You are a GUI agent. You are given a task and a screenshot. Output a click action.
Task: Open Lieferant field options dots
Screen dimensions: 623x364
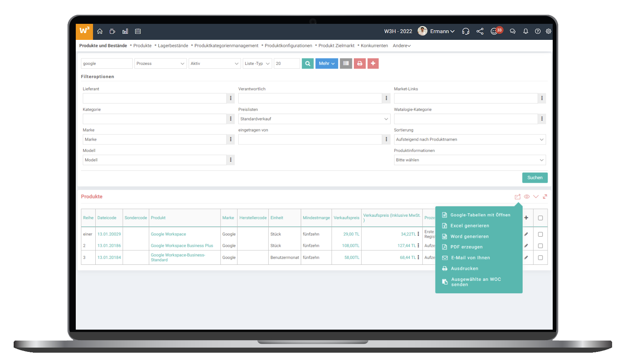point(231,98)
